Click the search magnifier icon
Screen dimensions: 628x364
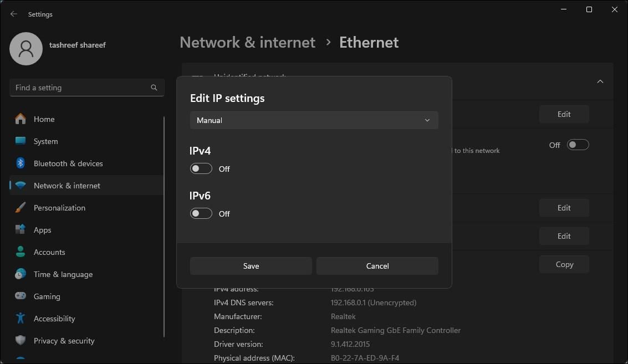coord(154,88)
